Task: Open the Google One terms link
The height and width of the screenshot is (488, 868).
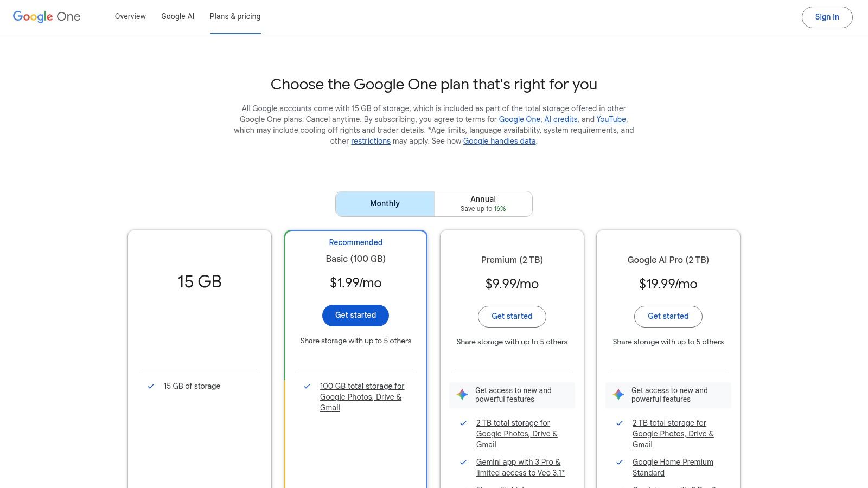Action: 519,119
